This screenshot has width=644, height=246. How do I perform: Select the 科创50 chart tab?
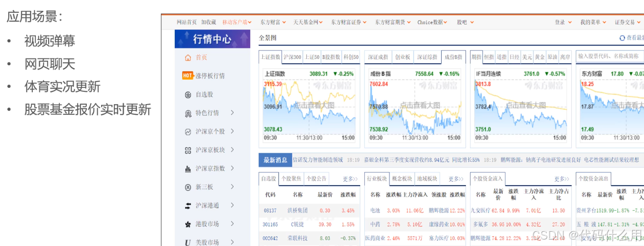351,57
